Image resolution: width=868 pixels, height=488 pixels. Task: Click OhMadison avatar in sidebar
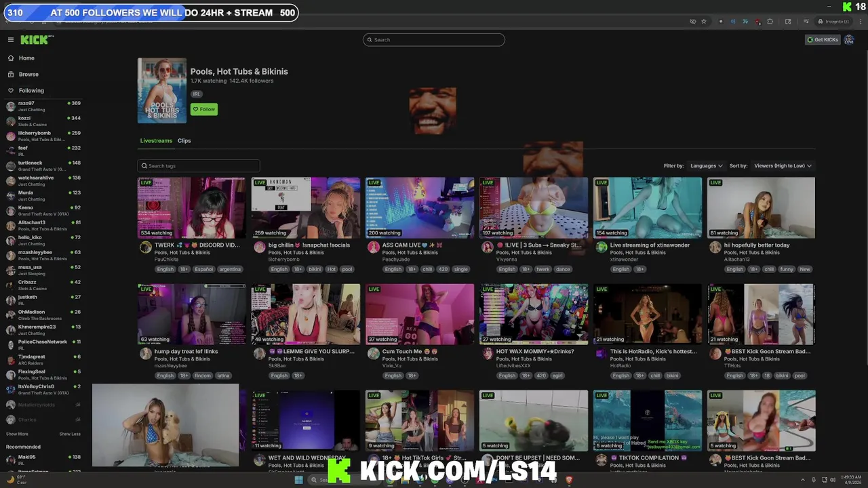pyautogui.click(x=11, y=315)
